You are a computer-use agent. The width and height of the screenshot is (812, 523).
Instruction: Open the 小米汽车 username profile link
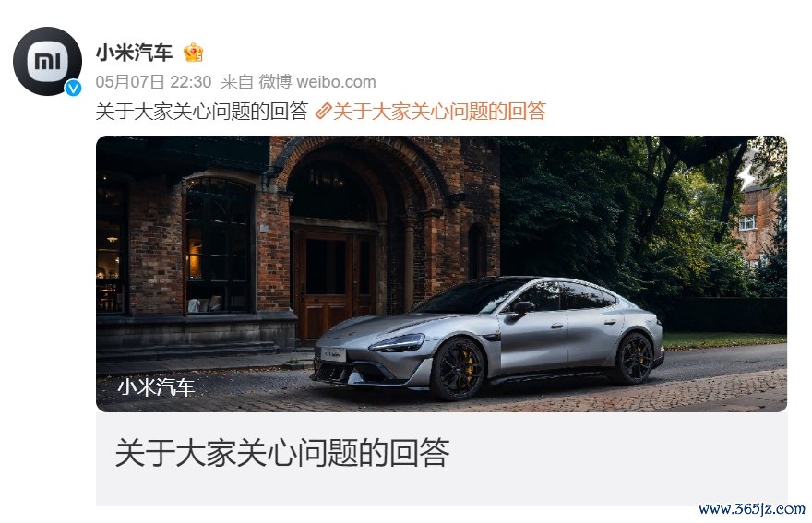[x=134, y=53]
